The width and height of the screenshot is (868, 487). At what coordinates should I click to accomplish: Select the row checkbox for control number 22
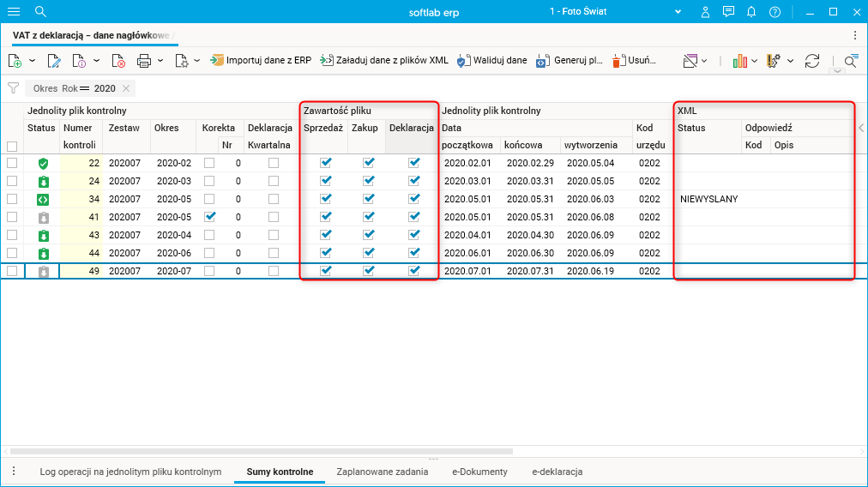tap(12, 163)
